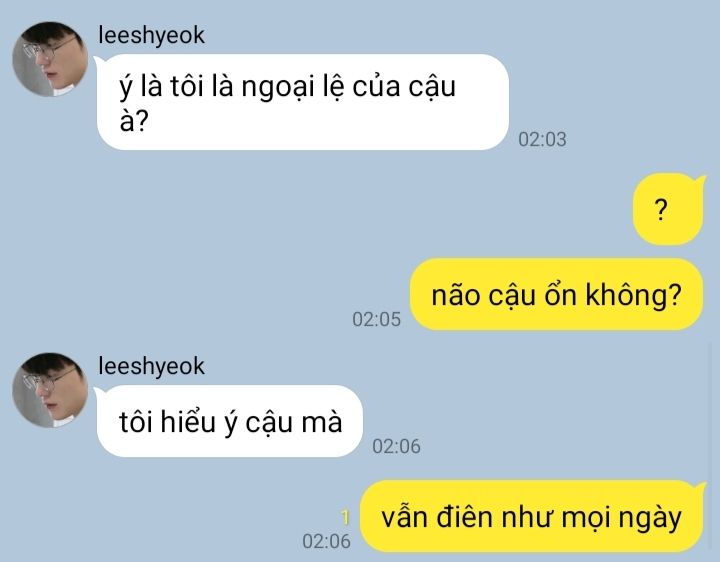
Task: Tap the lone 'à?' line in the first bubble
Action: click(134, 121)
